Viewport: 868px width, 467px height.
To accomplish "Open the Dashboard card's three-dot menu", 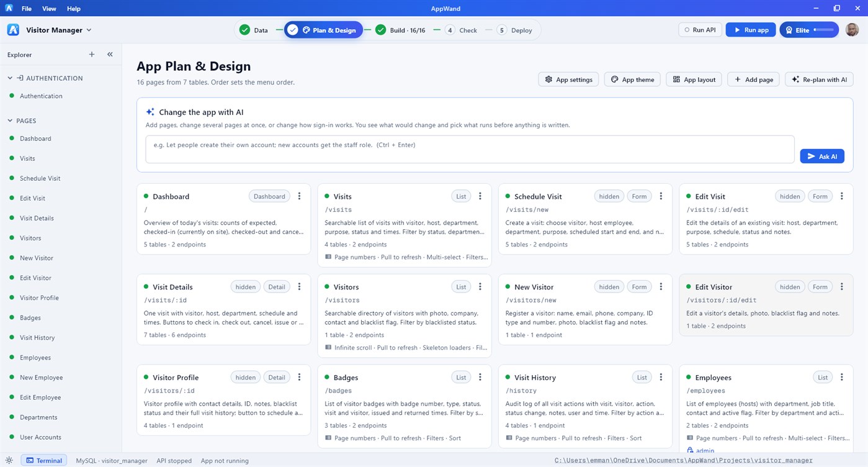I will (299, 196).
